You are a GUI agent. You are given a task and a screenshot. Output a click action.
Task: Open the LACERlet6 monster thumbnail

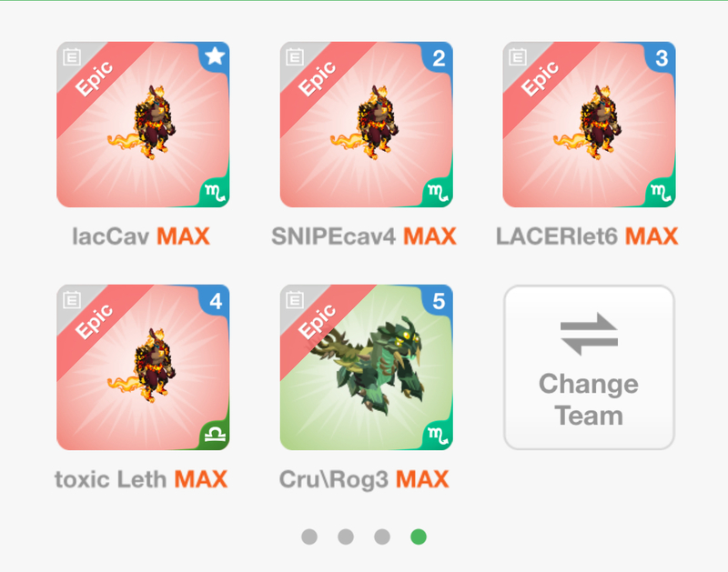(589, 125)
